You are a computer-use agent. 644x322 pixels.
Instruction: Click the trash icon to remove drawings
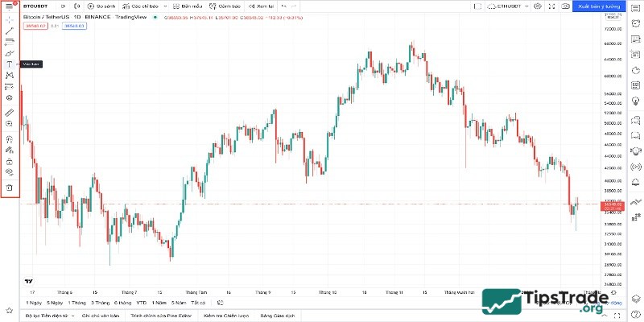9,188
